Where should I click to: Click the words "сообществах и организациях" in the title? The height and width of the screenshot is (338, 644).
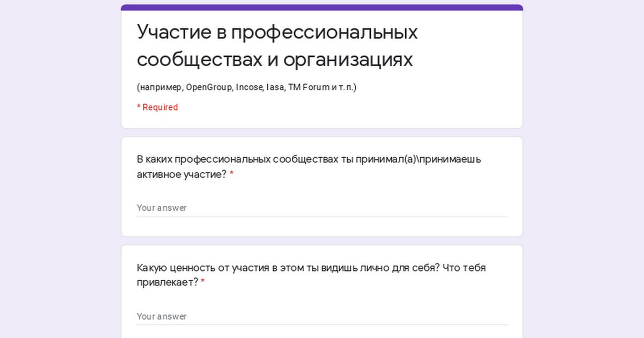coord(275,60)
